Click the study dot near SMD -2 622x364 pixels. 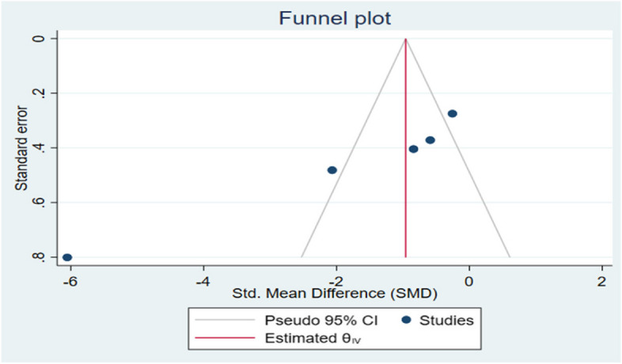pyautogui.click(x=332, y=170)
